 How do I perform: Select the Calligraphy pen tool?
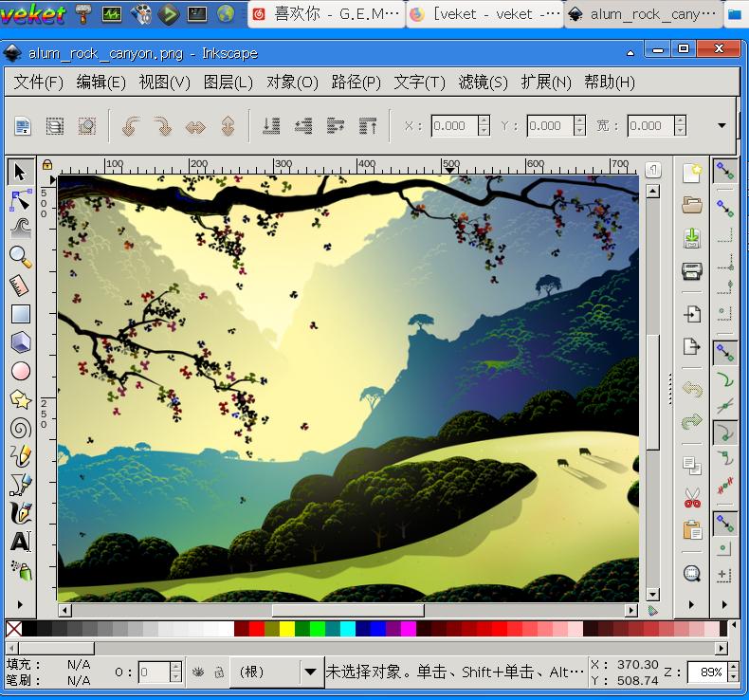[20, 513]
